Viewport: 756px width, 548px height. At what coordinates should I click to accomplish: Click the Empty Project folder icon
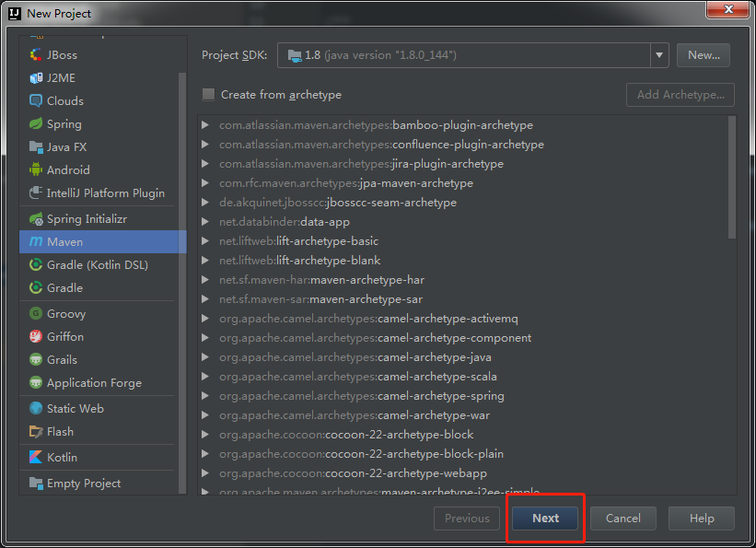point(36,484)
